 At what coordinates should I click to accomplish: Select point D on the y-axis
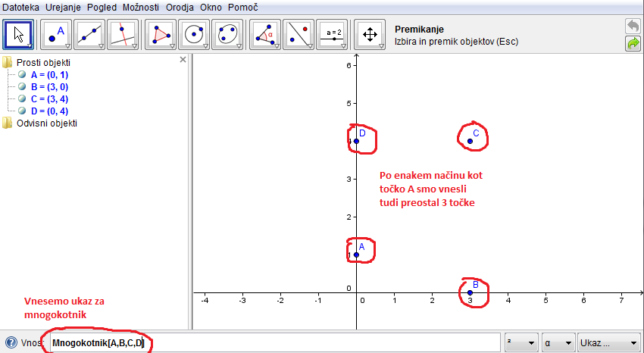pos(357,141)
